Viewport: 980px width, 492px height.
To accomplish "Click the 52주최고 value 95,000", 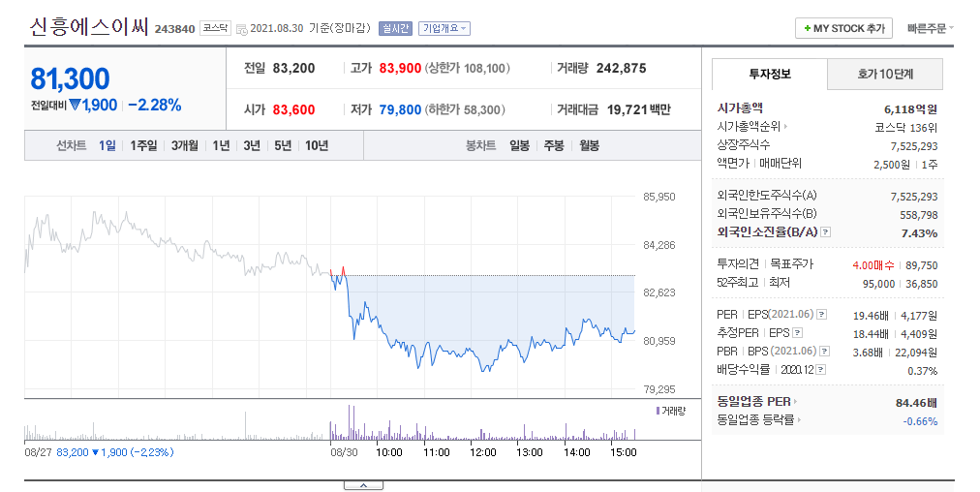I will (x=878, y=284).
